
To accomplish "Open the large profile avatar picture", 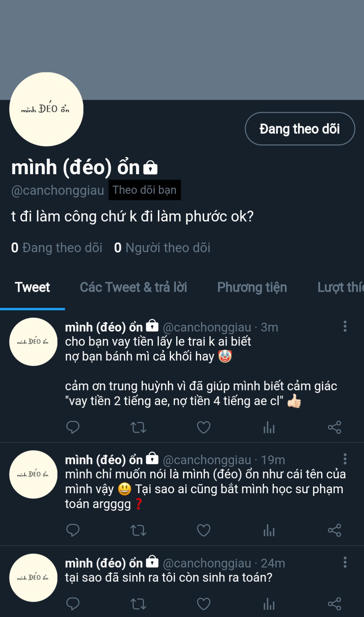I will (46, 109).
